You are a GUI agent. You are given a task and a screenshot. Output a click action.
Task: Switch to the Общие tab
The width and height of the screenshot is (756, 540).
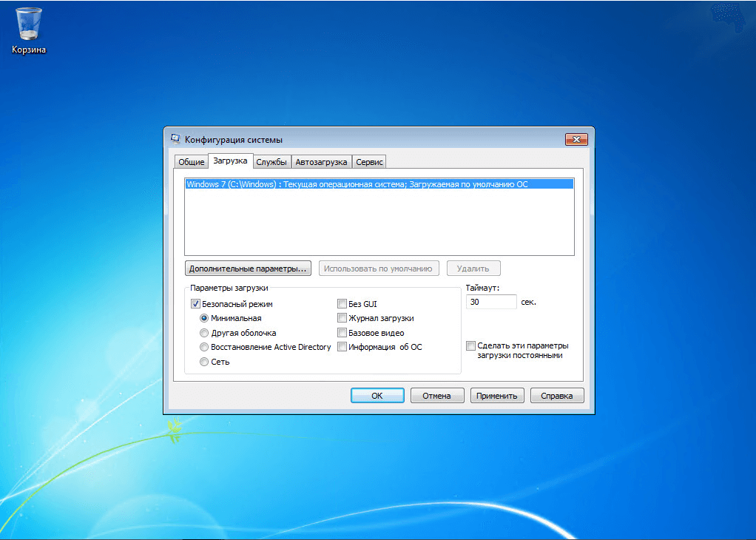tap(191, 162)
